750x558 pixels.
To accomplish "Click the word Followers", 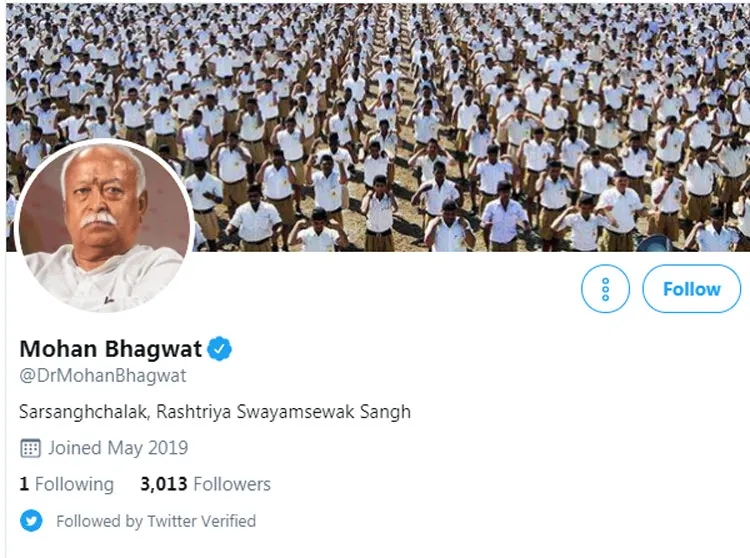I will [x=232, y=484].
